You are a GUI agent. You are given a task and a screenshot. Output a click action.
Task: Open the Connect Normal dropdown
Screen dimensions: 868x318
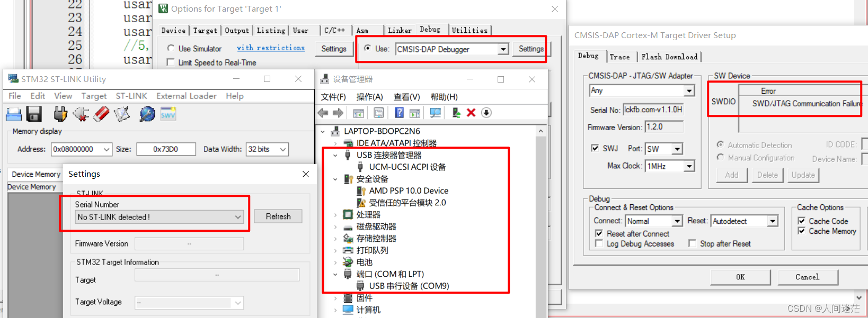click(x=677, y=221)
